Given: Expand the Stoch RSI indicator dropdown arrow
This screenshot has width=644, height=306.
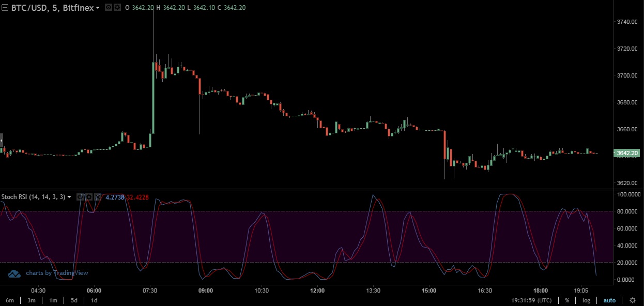Looking at the screenshot, I should 69,197.
